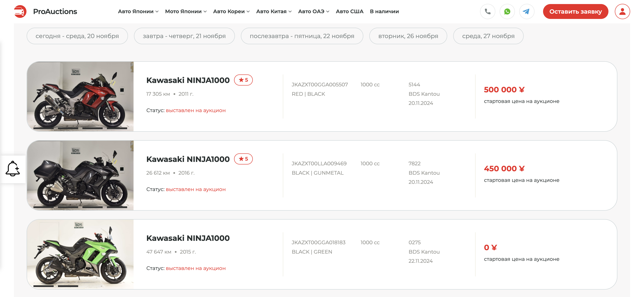Screen dimensions: 644x297
Task: Select date filter вторник, 26 ноября
Action: point(408,36)
